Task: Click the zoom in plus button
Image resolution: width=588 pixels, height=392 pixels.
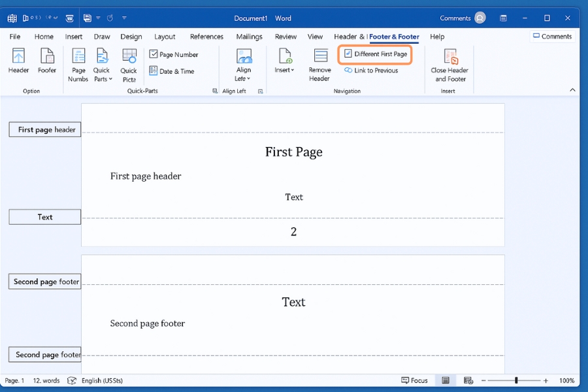Action: tap(546, 380)
